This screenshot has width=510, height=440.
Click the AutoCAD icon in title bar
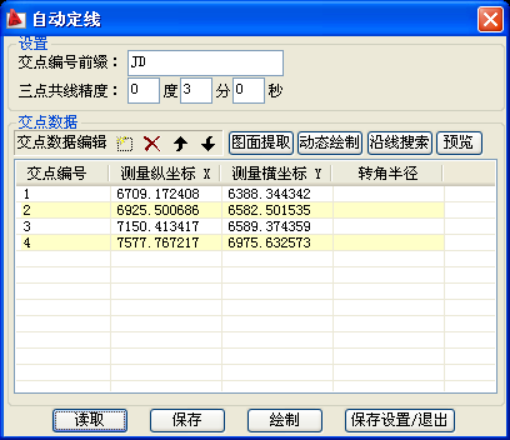pos(16,18)
